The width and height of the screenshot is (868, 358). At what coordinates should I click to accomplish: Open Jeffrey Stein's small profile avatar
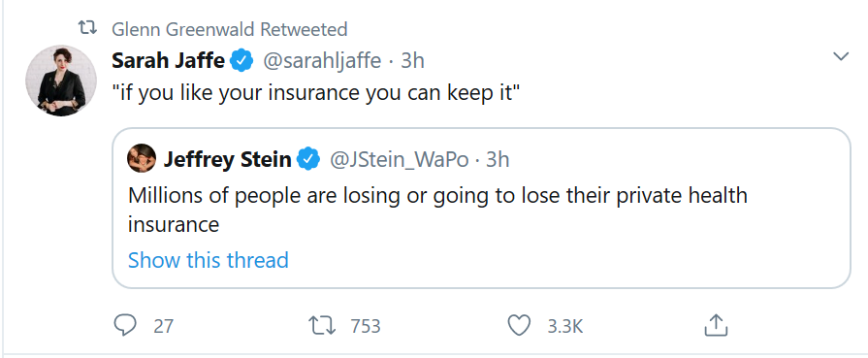point(142,158)
